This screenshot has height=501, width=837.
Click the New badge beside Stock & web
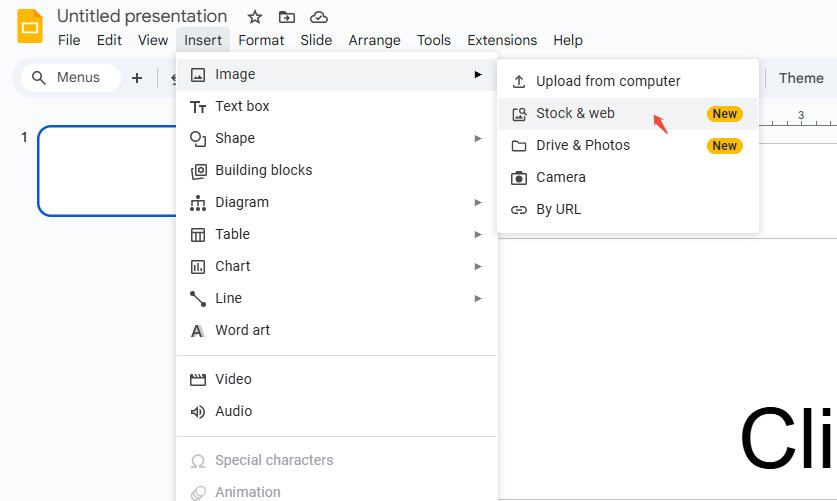(724, 114)
